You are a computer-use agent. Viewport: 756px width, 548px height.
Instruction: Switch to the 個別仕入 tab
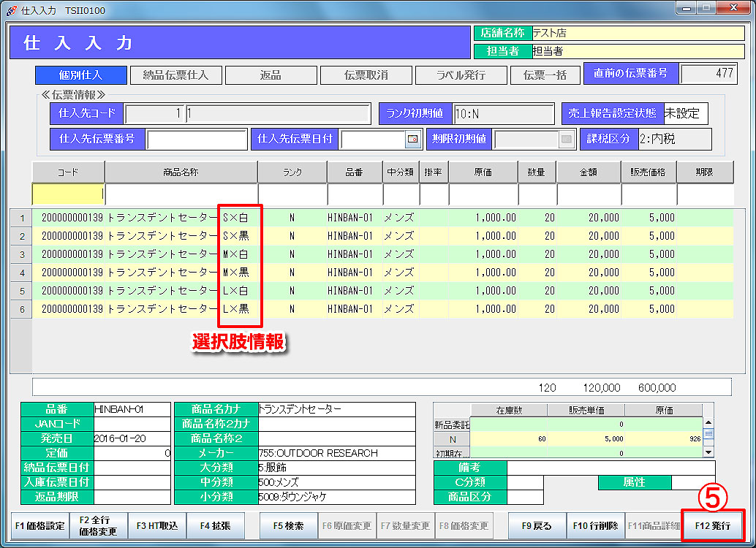click(80, 75)
